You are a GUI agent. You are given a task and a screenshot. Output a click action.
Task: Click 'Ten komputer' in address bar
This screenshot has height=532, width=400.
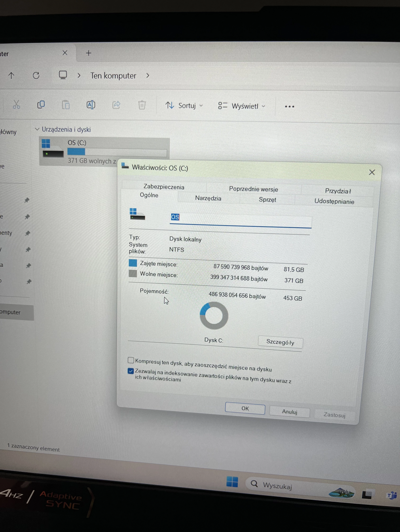coord(113,76)
